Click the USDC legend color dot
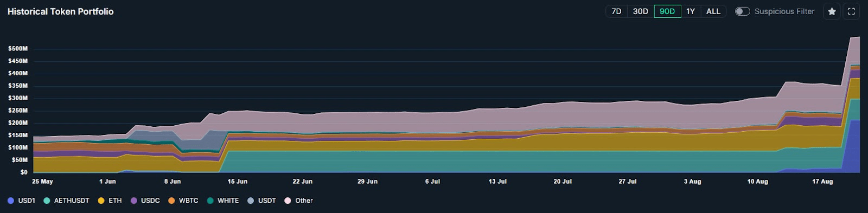Screen dimensions: 868x213 133,201
